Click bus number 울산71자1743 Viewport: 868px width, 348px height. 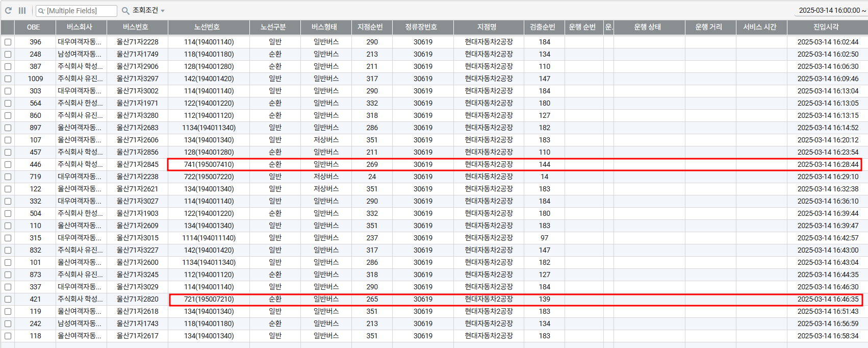tap(138, 324)
